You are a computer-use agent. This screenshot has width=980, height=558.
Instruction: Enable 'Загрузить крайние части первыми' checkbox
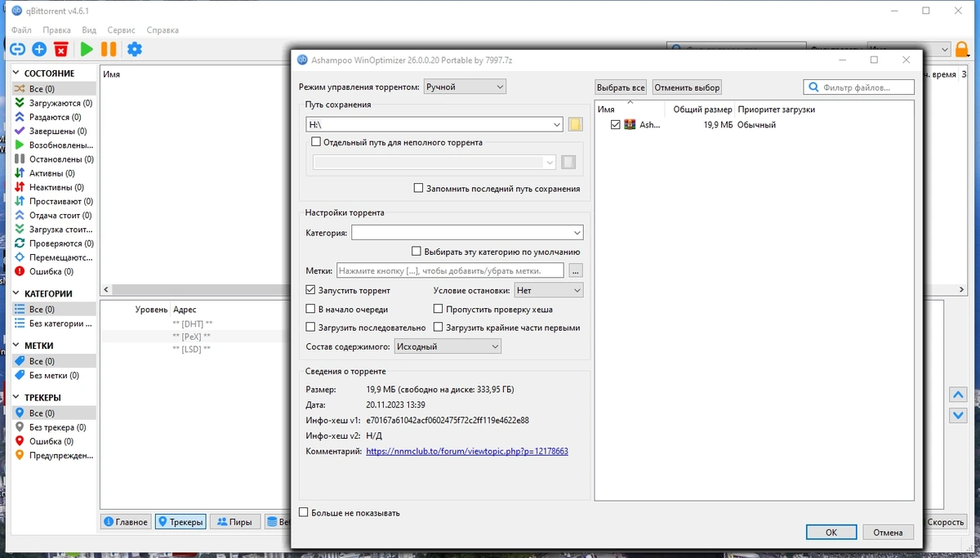pyautogui.click(x=439, y=327)
